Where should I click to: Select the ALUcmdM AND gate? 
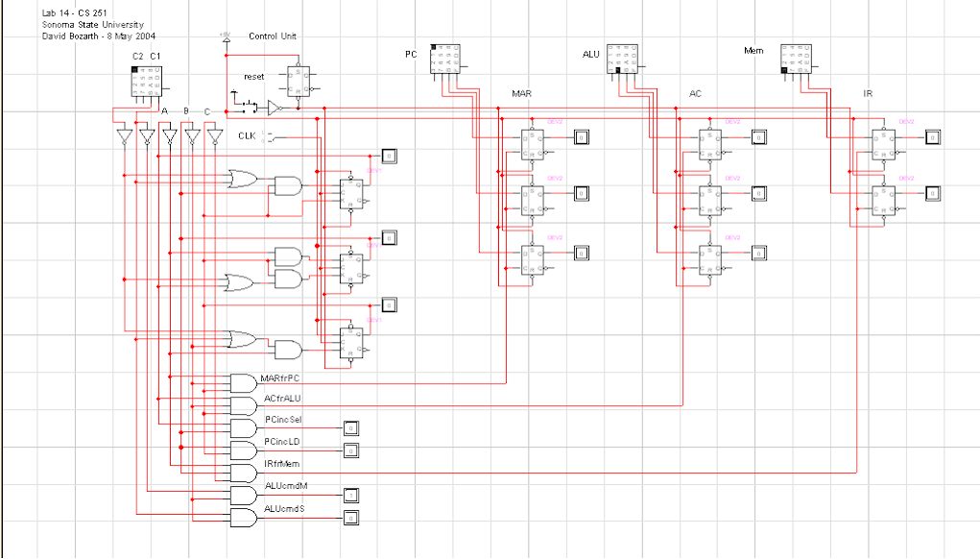(244, 496)
